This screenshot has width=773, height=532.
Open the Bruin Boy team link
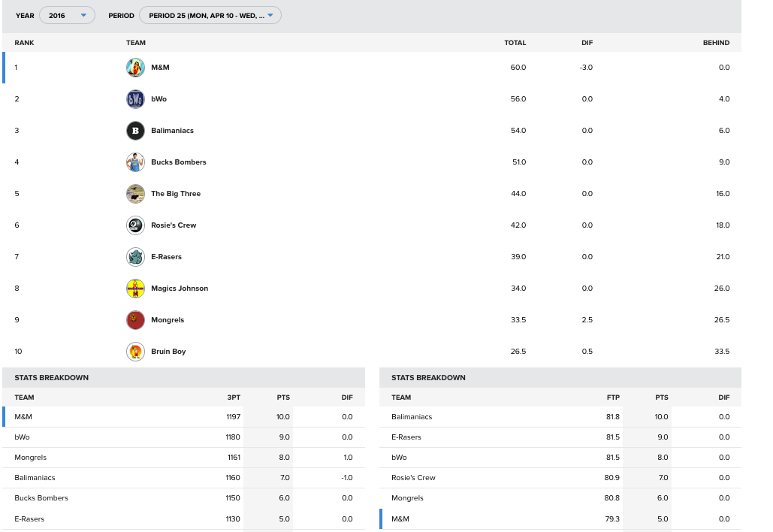click(x=168, y=352)
